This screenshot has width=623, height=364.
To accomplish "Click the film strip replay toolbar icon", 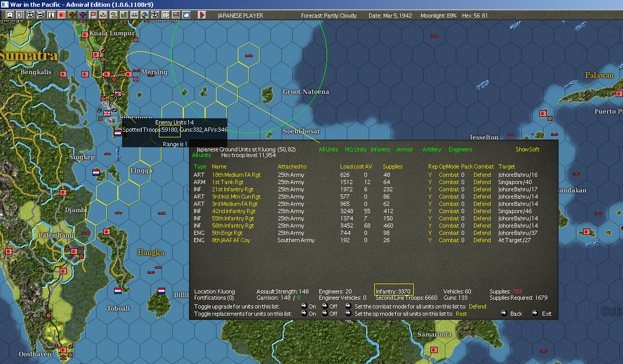I will pyautogui.click(x=175, y=15).
